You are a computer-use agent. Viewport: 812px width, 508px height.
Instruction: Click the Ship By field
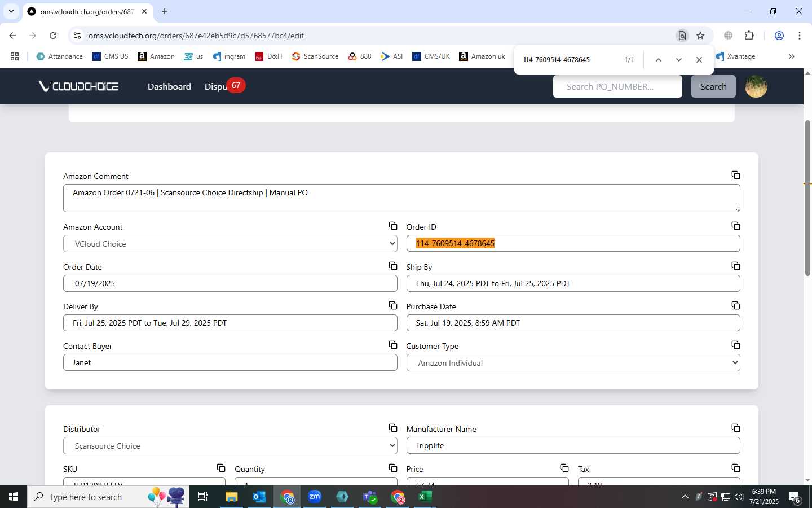click(573, 283)
